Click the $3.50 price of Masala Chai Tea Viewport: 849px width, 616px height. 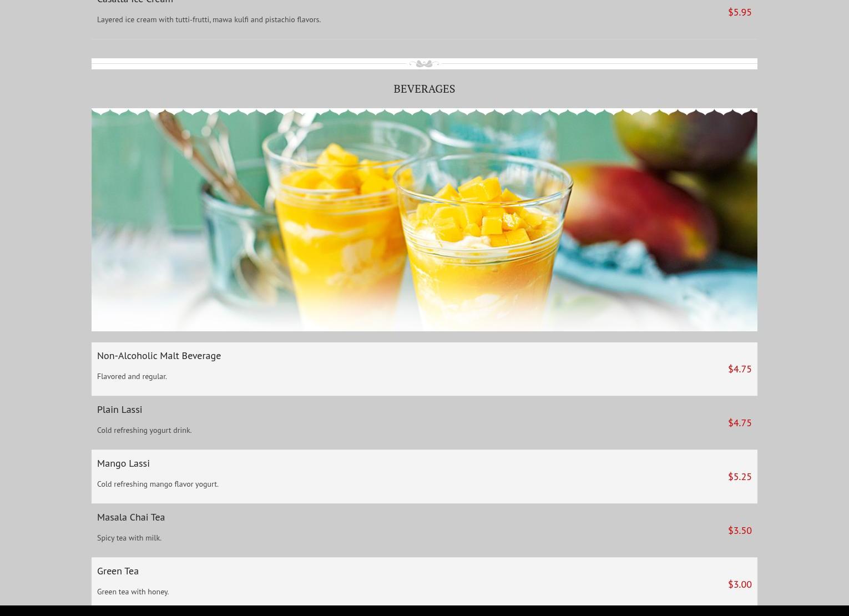coord(740,531)
